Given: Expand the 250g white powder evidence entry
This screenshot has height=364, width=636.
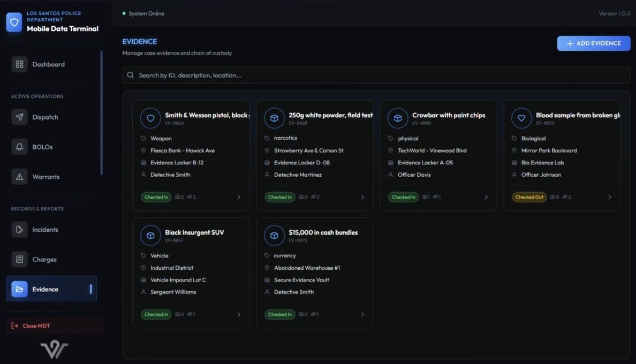Looking at the screenshot, I should tap(362, 197).
